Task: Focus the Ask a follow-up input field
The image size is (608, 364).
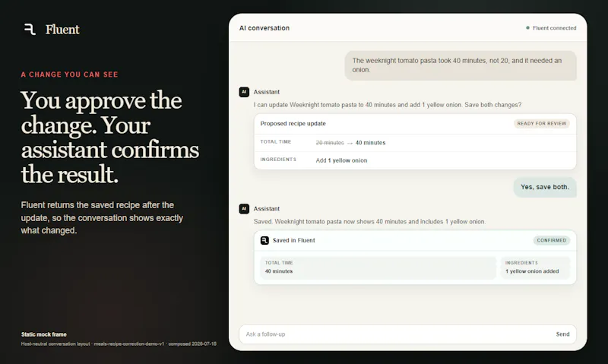Action: [407, 334]
